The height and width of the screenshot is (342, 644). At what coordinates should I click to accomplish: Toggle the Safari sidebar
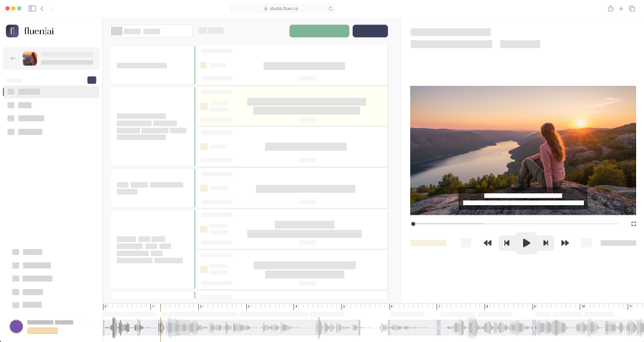pyautogui.click(x=32, y=8)
